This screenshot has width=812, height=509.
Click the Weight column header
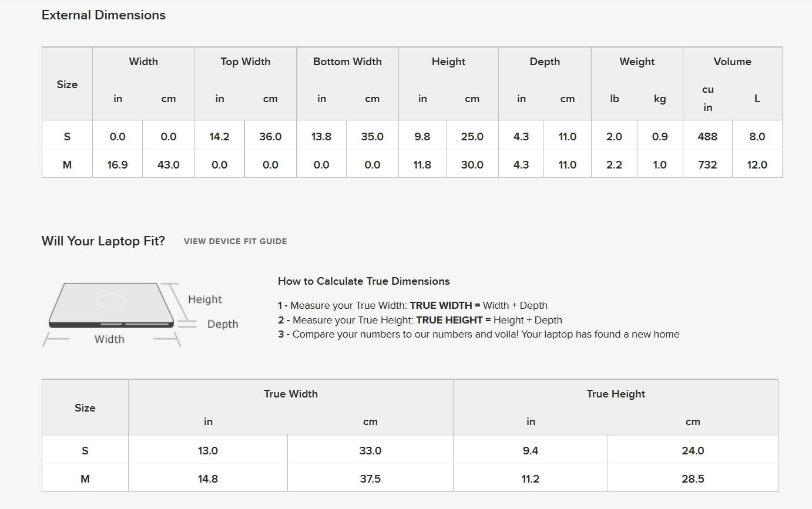(x=637, y=62)
